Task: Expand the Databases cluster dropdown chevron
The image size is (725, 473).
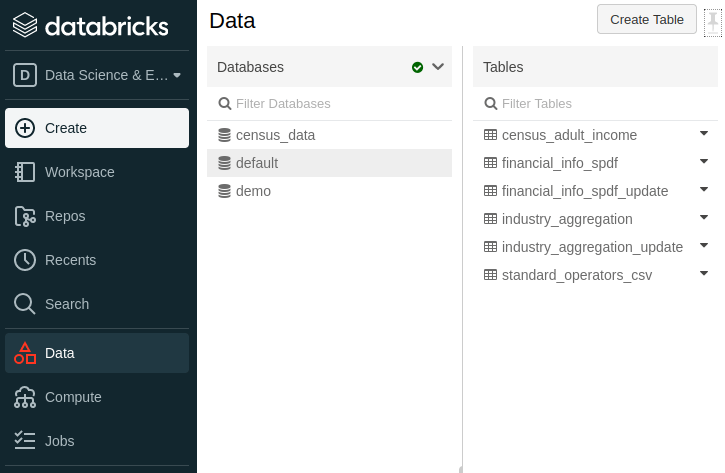Action: coord(437,67)
